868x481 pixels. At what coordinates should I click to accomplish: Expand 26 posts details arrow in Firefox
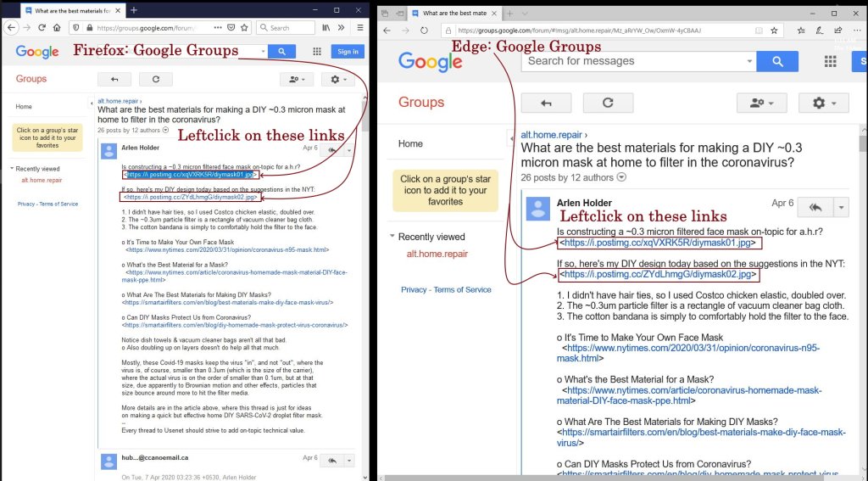pyautogui.click(x=165, y=131)
